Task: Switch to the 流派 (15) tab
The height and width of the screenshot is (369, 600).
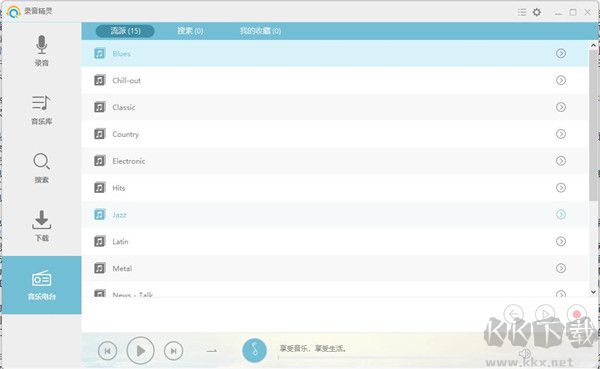Action: click(125, 31)
